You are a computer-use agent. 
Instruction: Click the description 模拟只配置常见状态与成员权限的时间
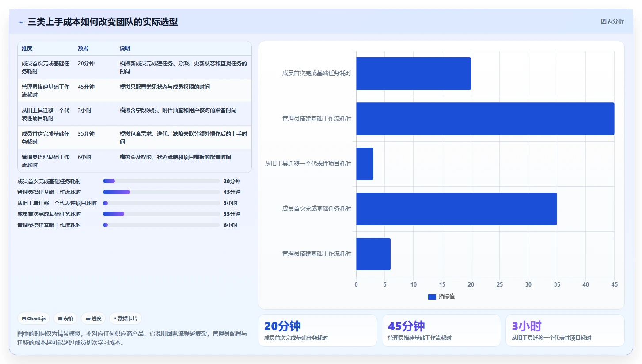pyautogui.click(x=165, y=87)
